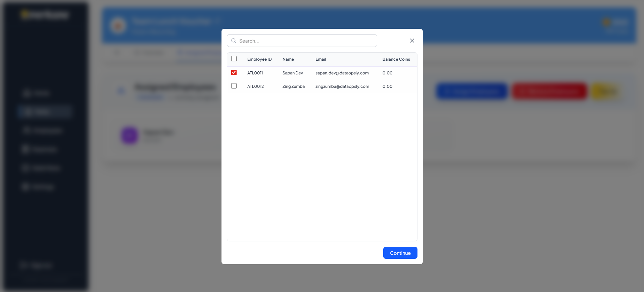Check the checkbox for Zing Zumba
The width and height of the screenshot is (644, 292).
[234, 86]
